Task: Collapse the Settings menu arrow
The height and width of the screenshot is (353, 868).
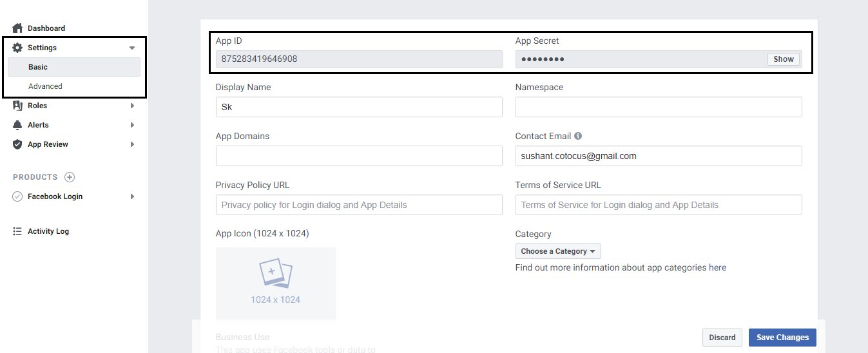Action: click(132, 48)
